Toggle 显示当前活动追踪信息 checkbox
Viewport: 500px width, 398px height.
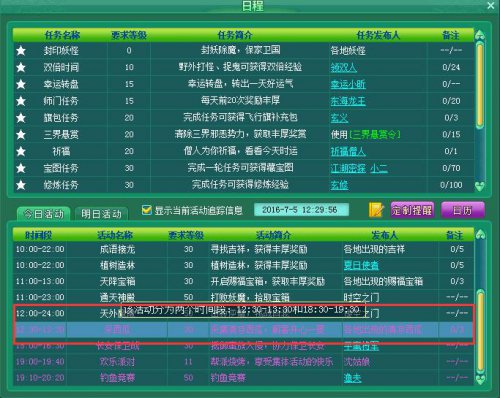pyautogui.click(x=146, y=210)
